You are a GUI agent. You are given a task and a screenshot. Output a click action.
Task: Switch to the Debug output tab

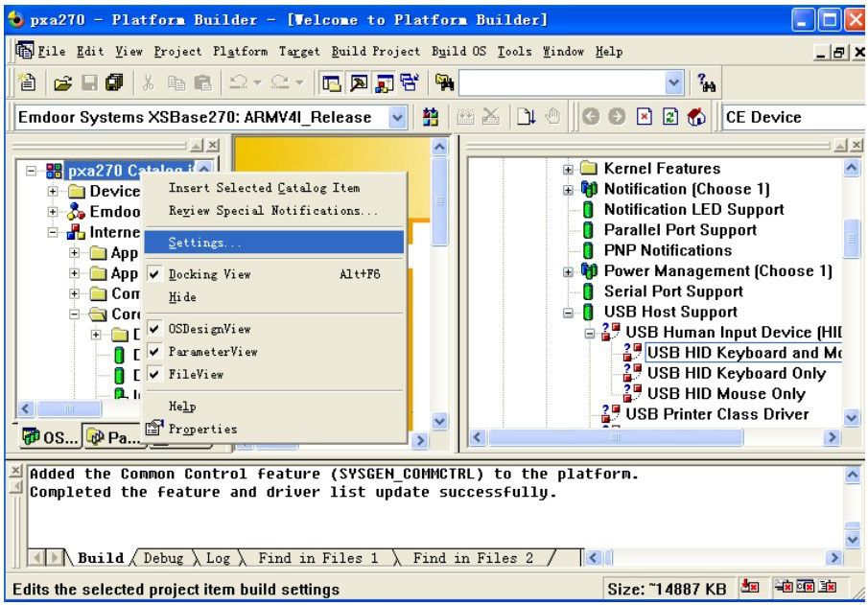[x=162, y=558]
